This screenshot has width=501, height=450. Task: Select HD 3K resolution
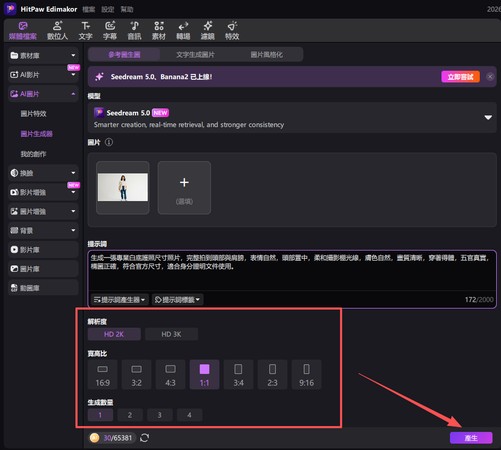(x=171, y=334)
